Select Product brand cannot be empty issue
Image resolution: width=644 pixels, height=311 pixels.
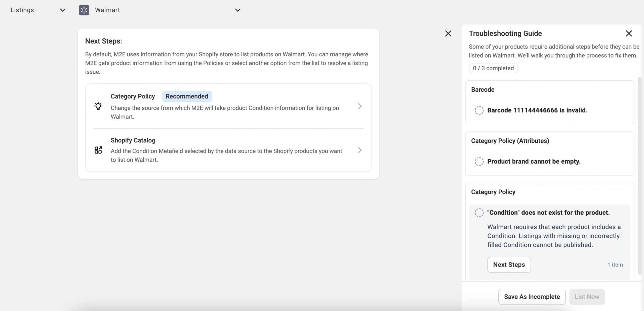point(534,162)
